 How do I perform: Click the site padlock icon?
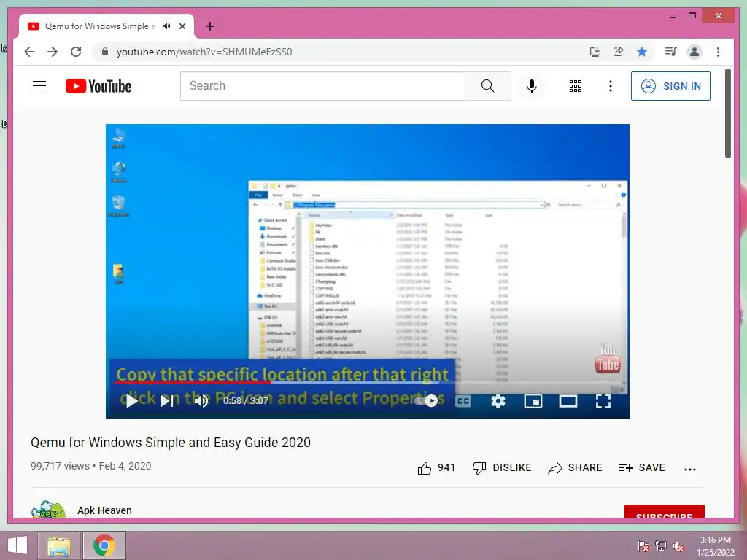(105, 52)
